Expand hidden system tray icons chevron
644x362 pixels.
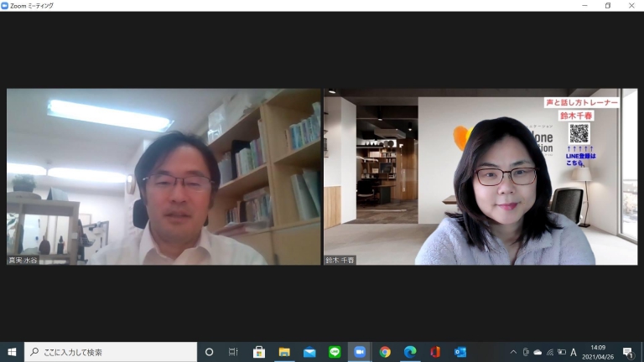pyautogui.click(x=513, y=352)
